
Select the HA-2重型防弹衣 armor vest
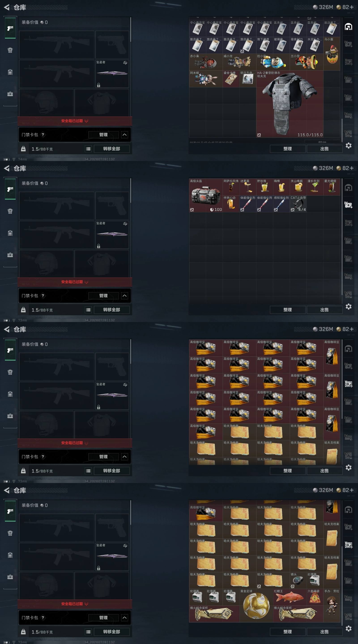click(x=290, y=104)
